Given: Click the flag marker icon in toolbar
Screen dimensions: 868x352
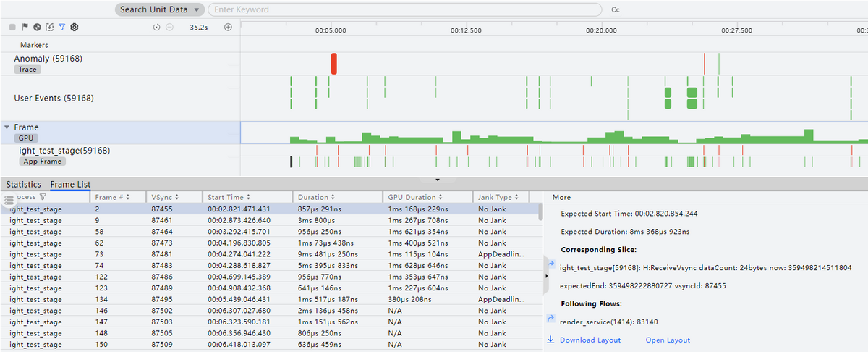Looking at the screenshot, I should pyautogui.click(x=25, y=27).
